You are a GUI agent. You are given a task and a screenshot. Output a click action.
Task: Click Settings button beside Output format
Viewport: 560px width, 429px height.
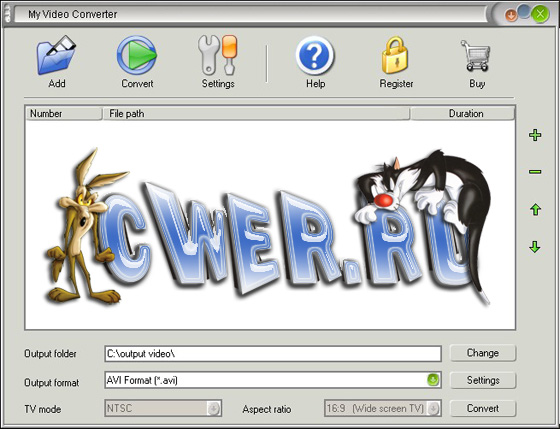[483, 380]
